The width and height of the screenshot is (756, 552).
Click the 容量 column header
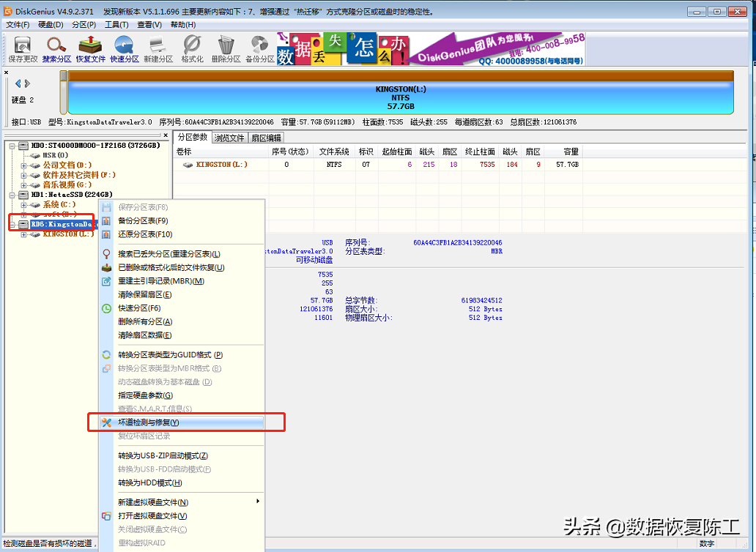coord(563,152)
